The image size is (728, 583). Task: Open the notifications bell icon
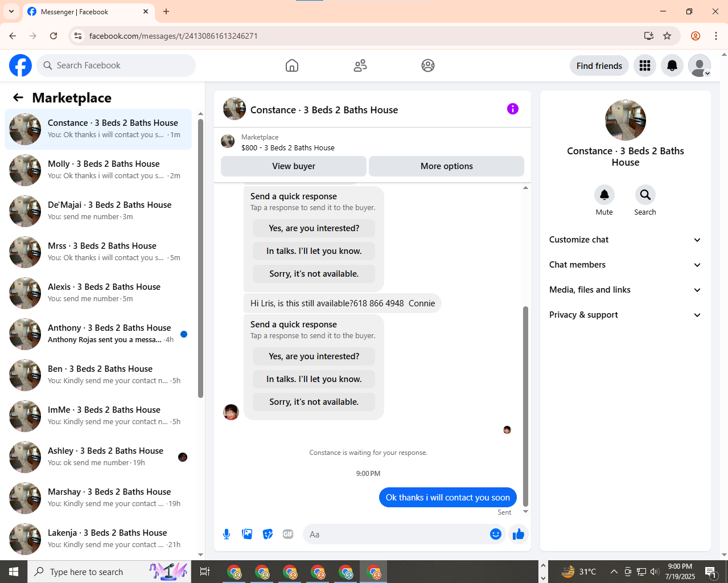click(672, 65)
